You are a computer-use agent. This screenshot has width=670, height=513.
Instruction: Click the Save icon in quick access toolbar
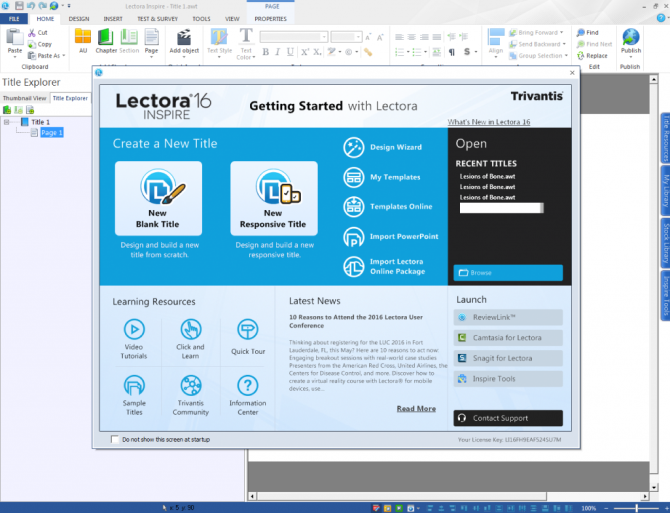[19, 6]
